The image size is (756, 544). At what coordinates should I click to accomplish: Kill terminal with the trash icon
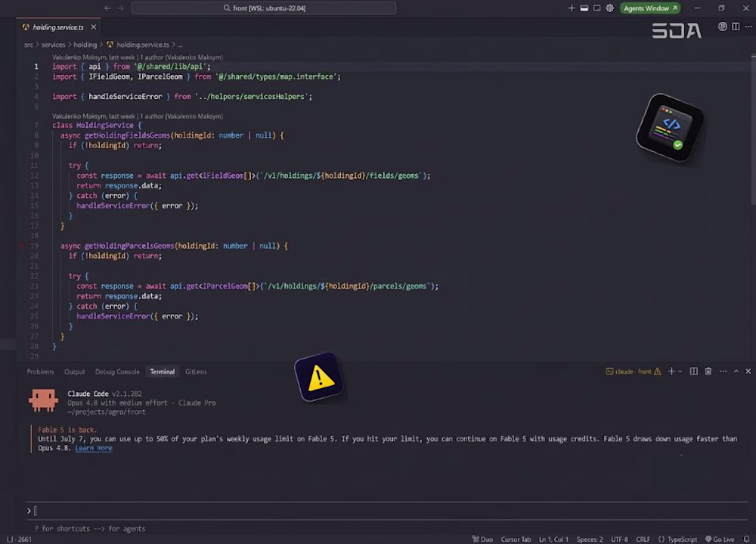click(708, 371)
